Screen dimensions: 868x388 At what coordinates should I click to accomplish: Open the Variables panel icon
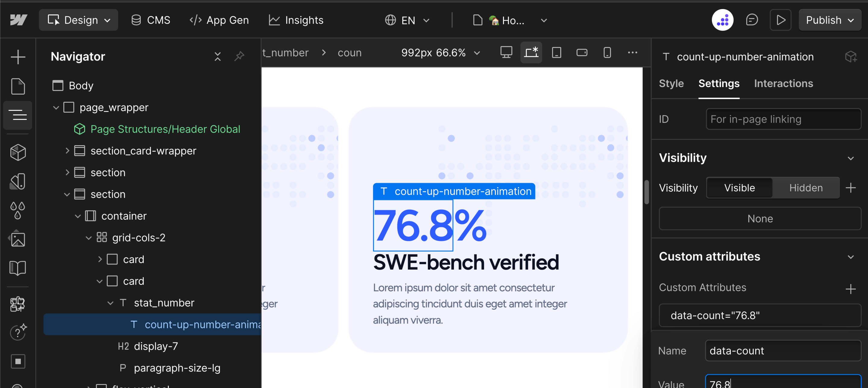[x=18, y=181]
